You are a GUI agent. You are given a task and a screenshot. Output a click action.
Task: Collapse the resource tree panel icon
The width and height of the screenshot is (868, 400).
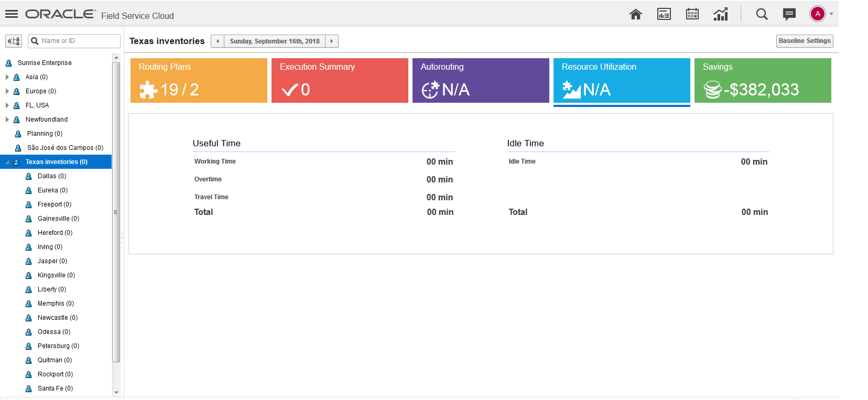[x=14, y=41]
